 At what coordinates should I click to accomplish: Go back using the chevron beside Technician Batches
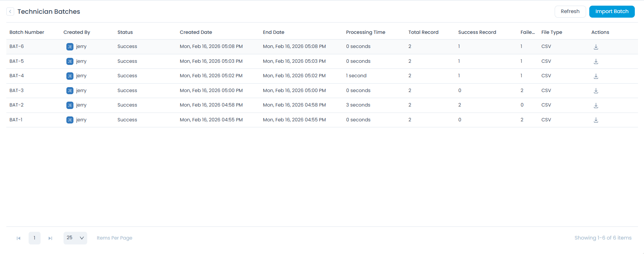[10, 12]
